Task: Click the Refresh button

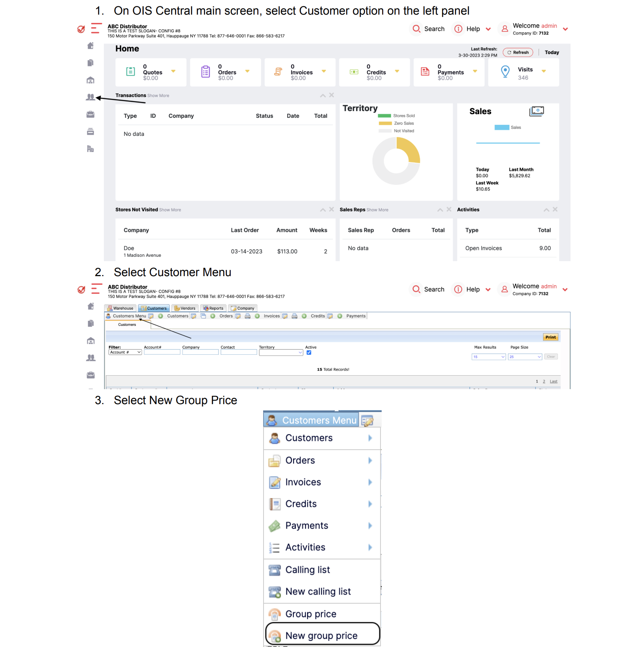Action: pyautogui.click(x=518, y=52)
